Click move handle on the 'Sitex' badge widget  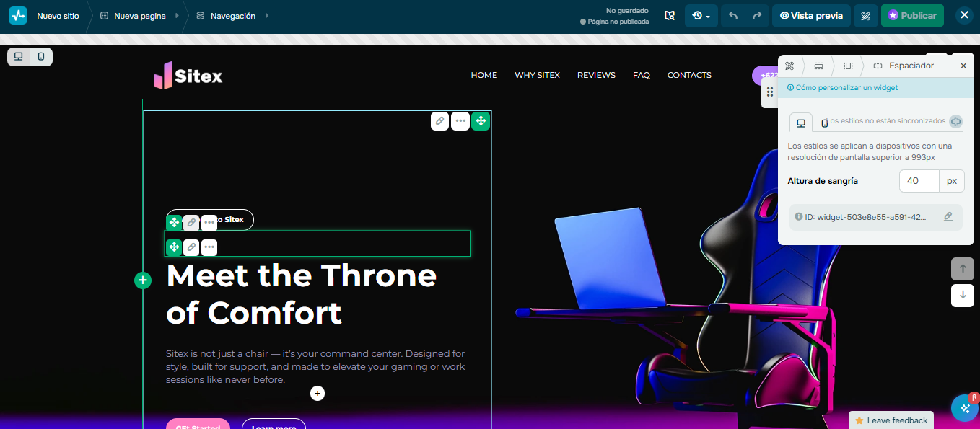pyautogui.click(x=174, y=223)
